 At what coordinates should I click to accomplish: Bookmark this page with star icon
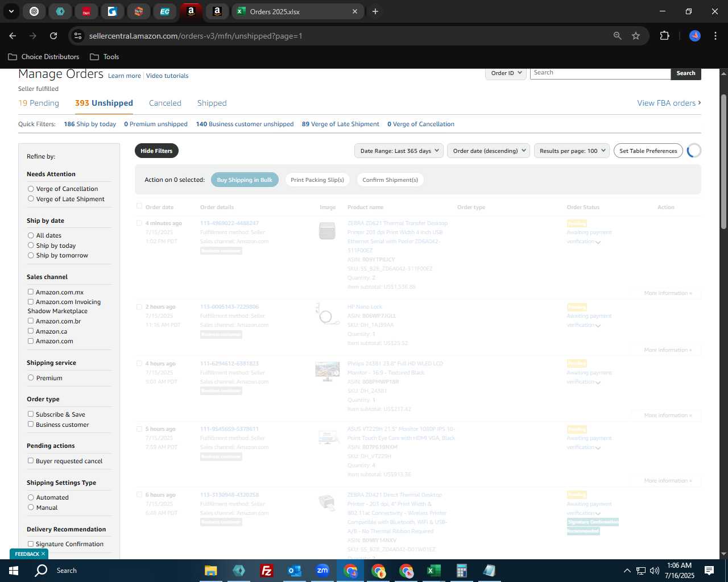pyautogui.click(x=636, y=36)
